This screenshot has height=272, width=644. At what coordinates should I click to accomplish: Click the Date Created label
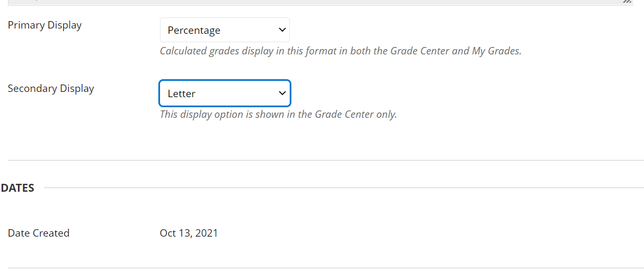[x=39, y=233]
